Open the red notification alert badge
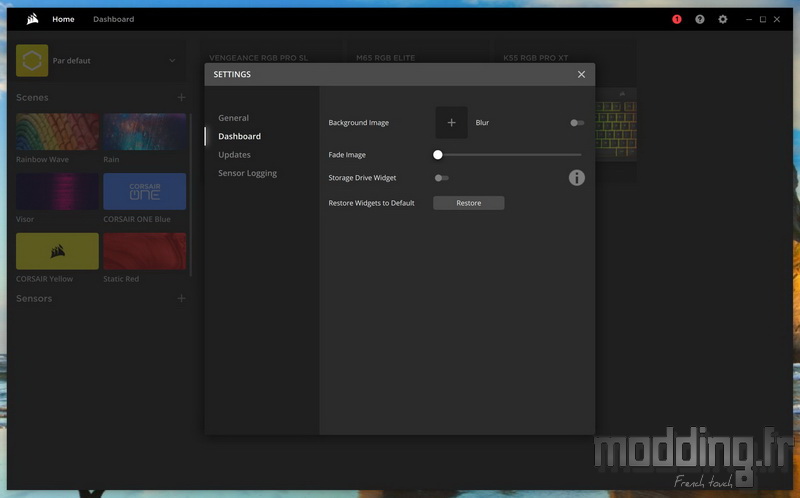Viewport: 800px width, 498px height. click(x=677, y=19)
